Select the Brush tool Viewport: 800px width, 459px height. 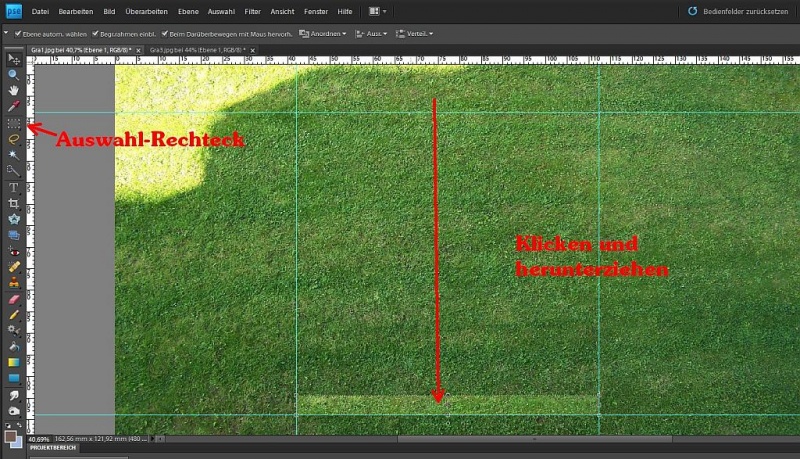(14, 315)
